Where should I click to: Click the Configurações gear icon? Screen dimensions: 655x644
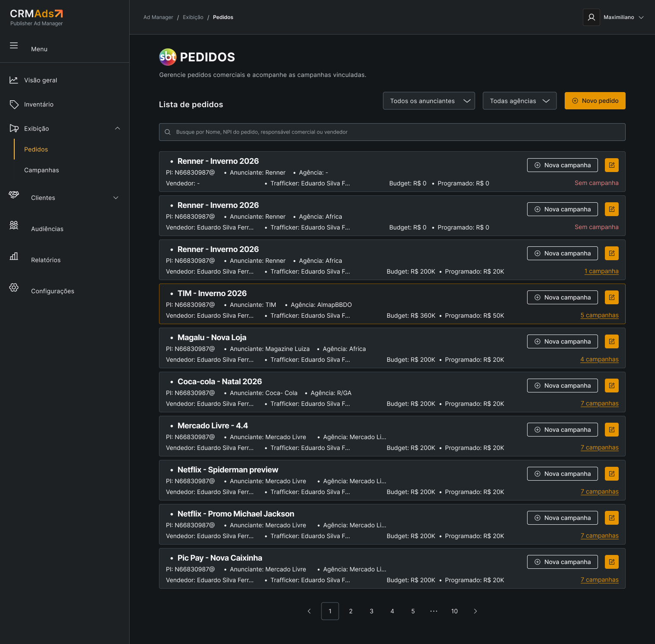[x=14, y=287]
